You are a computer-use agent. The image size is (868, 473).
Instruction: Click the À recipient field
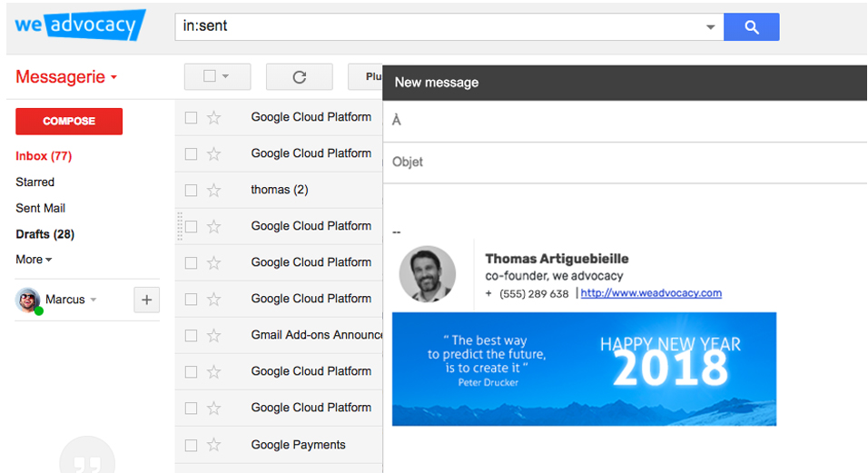click(625, 121)
